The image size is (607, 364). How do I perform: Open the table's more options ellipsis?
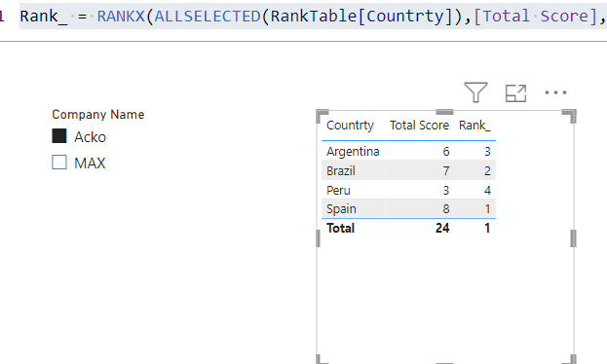[x=555, y=92]
